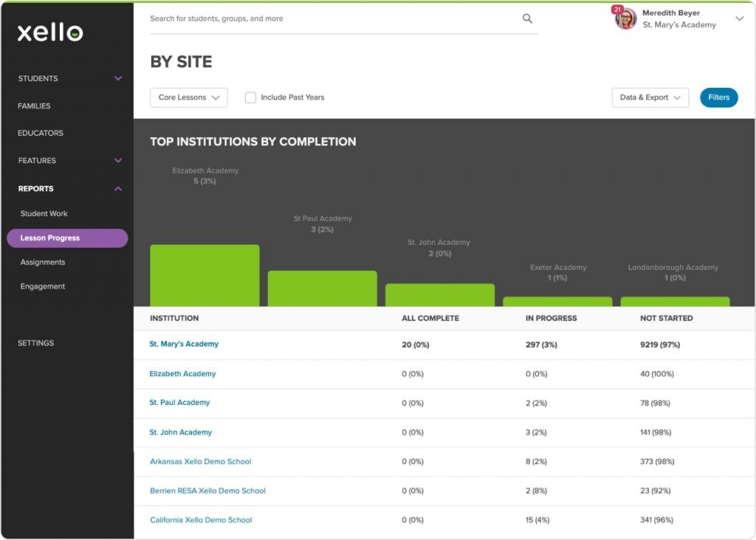Image resolution: width=756 pixels, height=540 pixels.
Task: Open the Data & Export dropdown
Action: [649, 97]
